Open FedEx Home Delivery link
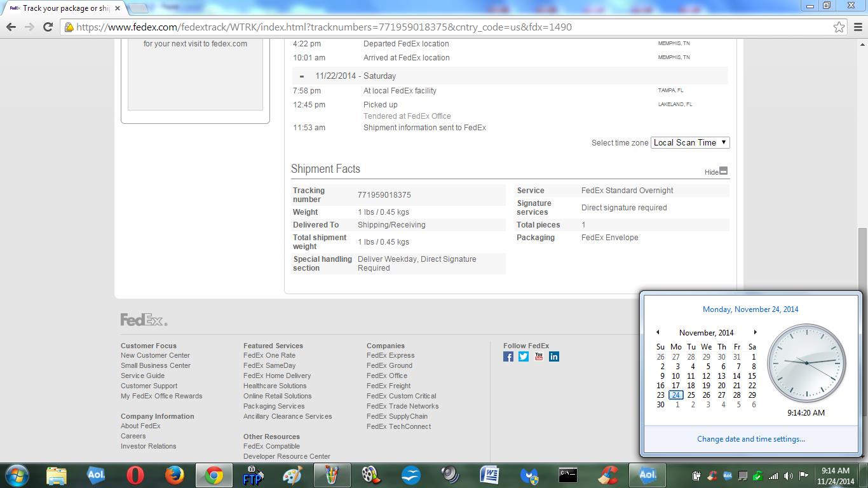 [277, 376]
